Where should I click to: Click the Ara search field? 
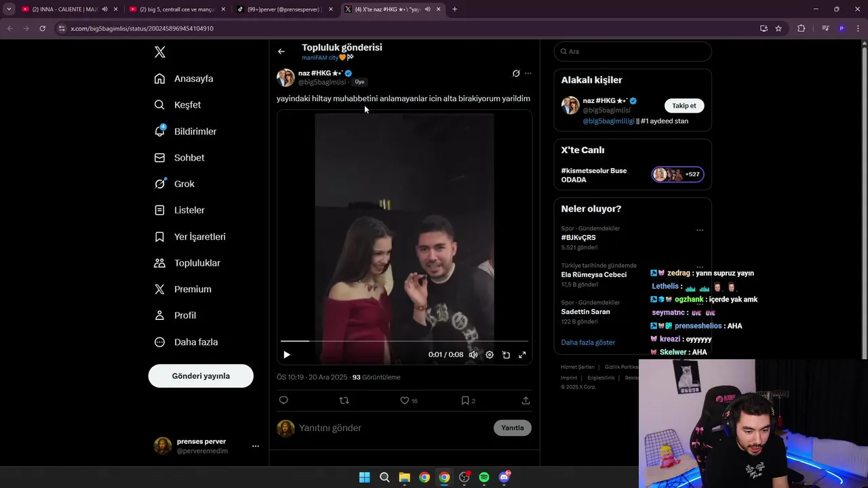(633, 52)
